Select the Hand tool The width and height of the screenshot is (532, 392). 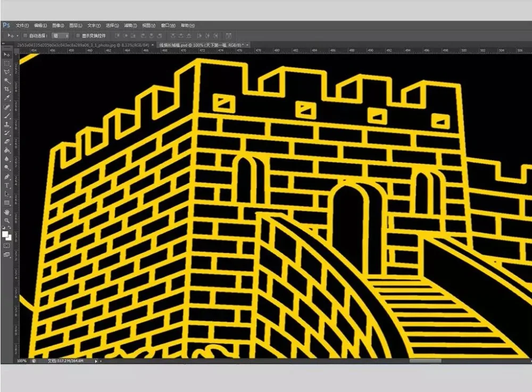tap(7, 212)
